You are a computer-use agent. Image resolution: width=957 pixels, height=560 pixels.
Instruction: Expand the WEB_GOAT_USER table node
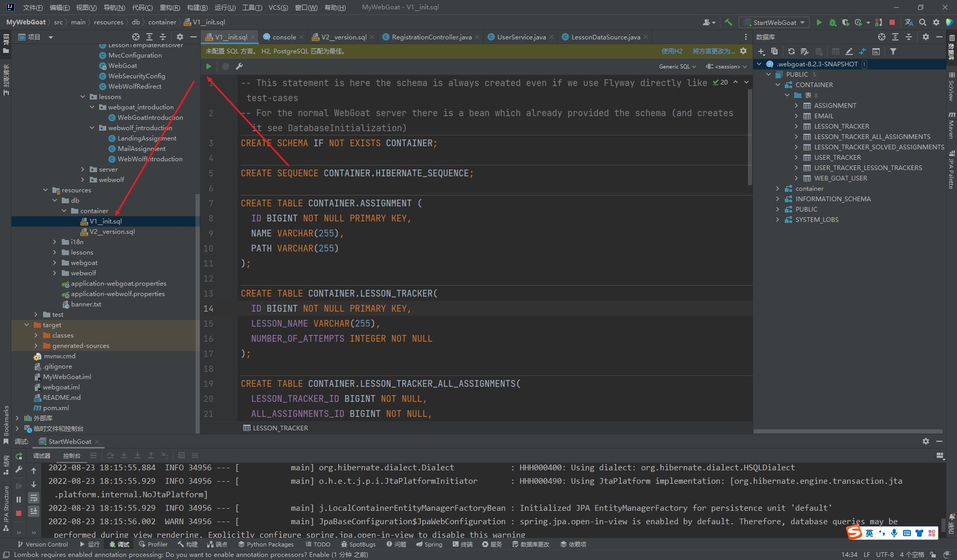796,178
